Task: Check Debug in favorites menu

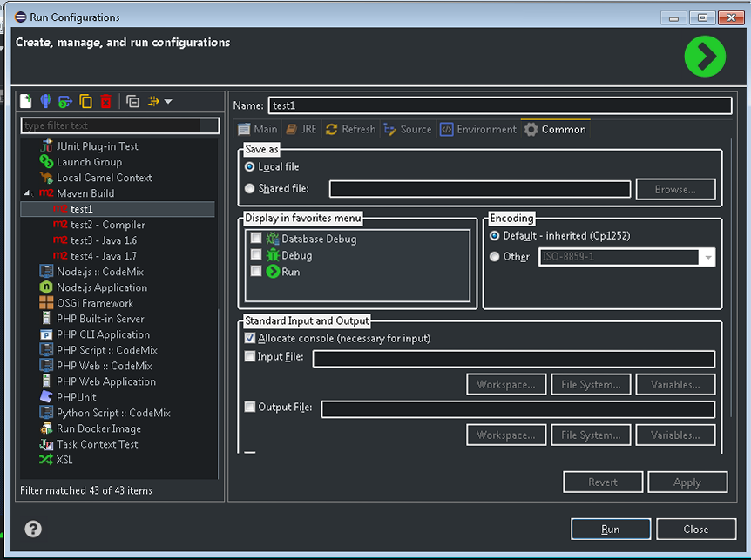Action: [256, 255]
